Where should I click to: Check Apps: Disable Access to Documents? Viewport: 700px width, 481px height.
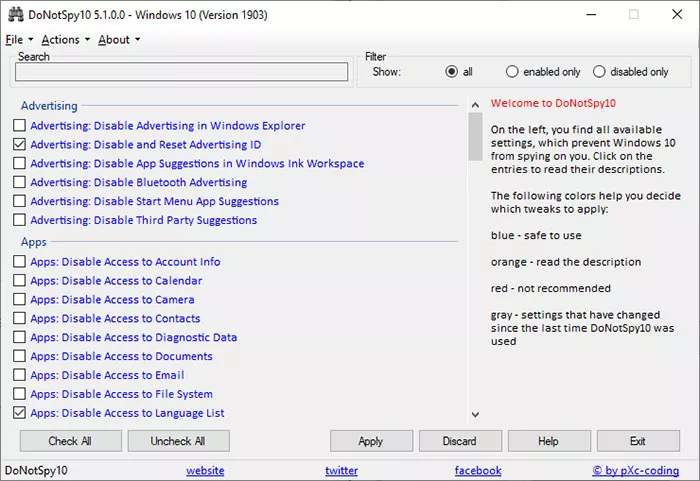(19, 356)
